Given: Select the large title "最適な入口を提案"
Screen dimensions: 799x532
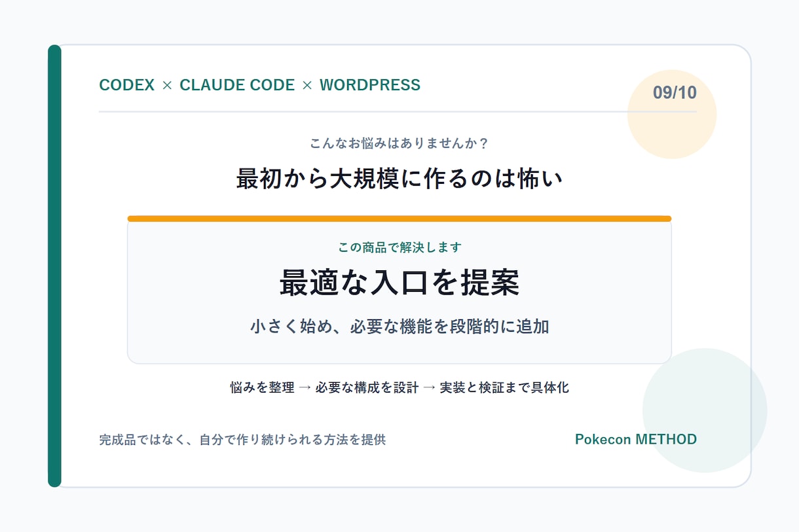Looking at the screenshot, I should (x=399, y=283).
